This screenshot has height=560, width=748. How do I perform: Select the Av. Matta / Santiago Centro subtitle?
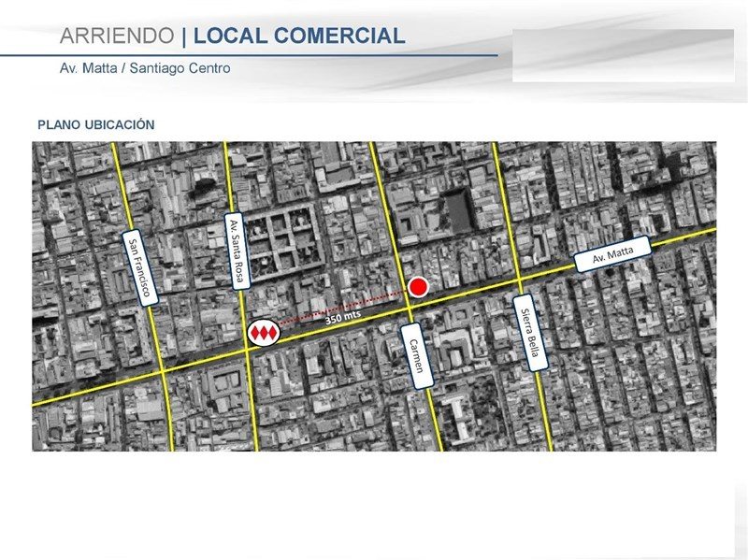145,68
